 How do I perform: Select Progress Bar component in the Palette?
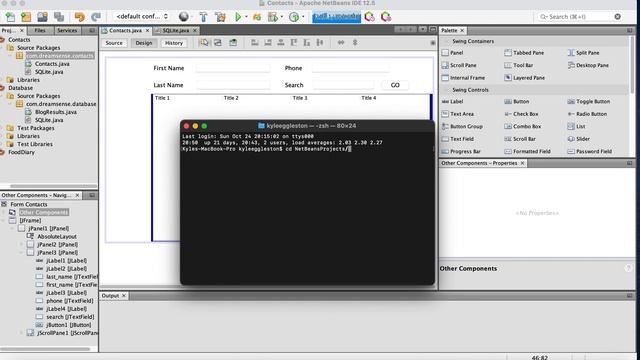[461, 151]
